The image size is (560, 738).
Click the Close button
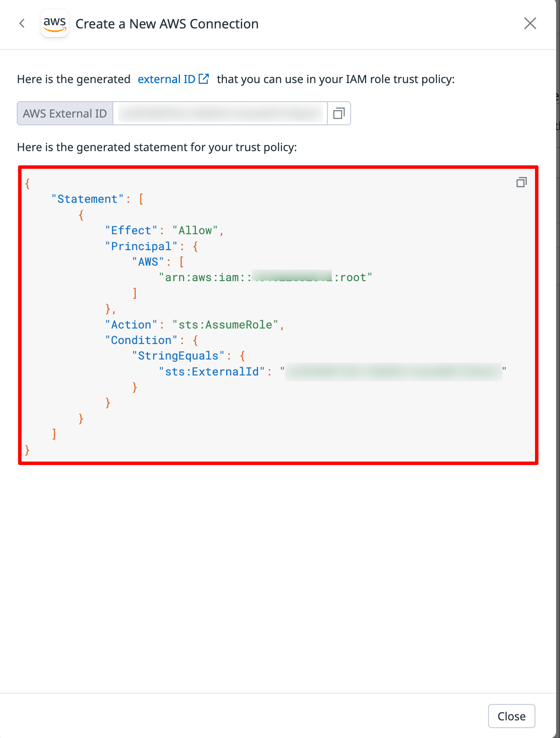pos(511,716)
